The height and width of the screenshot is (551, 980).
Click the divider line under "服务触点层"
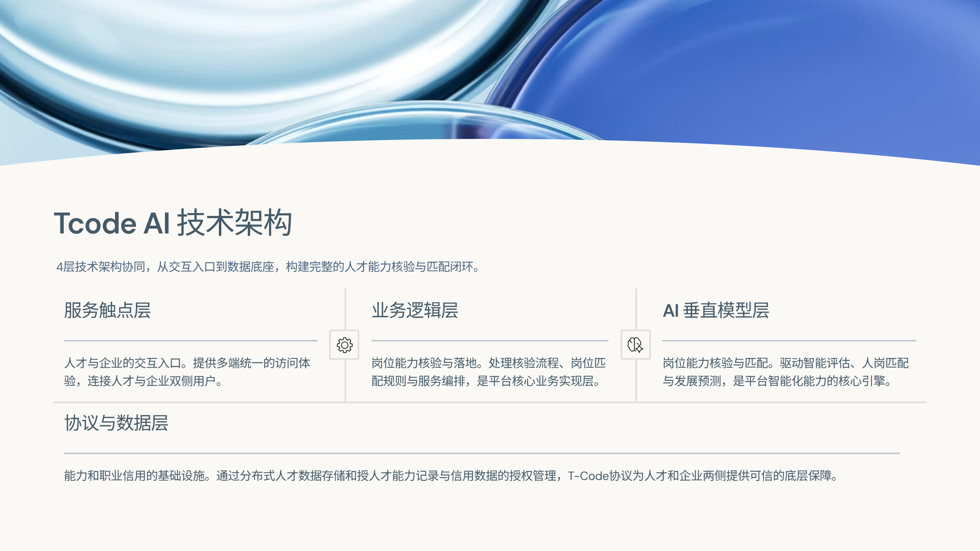click(x=190, y=340)
